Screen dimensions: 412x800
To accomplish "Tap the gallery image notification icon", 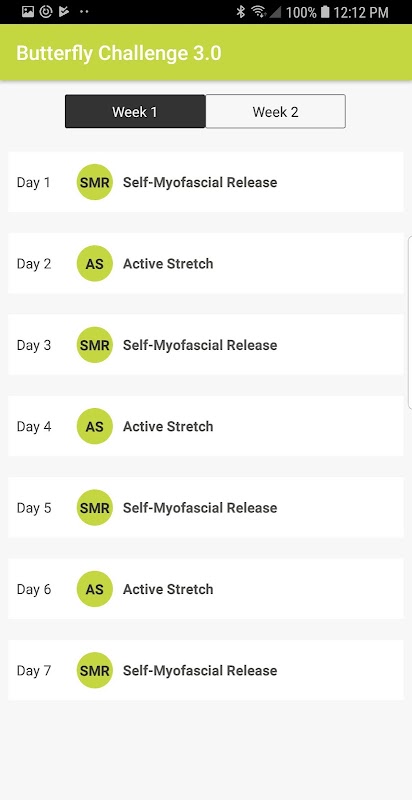I will pos(28,11).
